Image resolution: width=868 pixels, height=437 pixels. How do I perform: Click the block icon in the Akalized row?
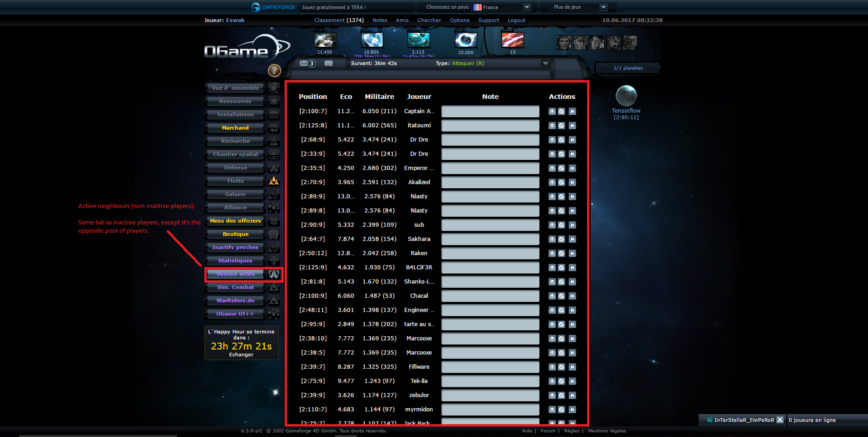(561, 182)
